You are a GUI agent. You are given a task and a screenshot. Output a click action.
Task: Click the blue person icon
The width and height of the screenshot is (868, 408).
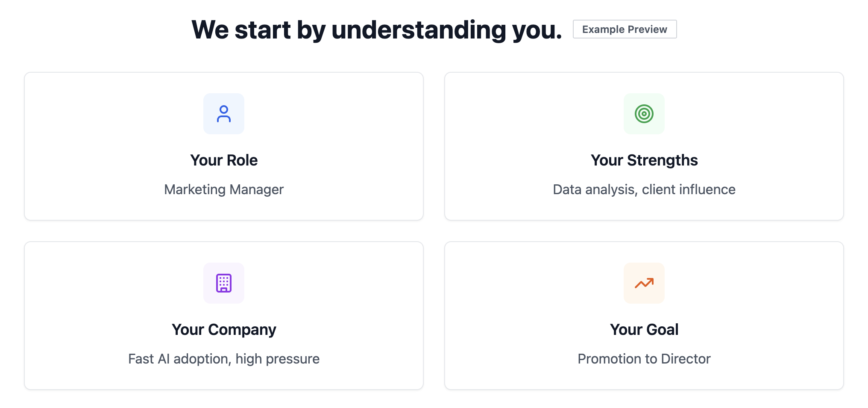[223, 114]
